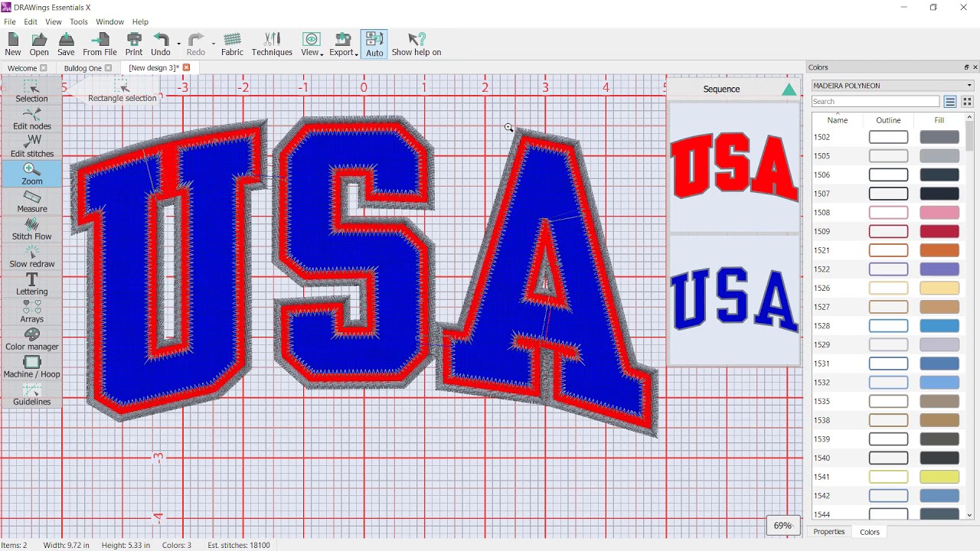Screen dimensions: 980x551
Task: Switch to the Welcome tab
Action: pyautogui.click(x=22, y=68)
